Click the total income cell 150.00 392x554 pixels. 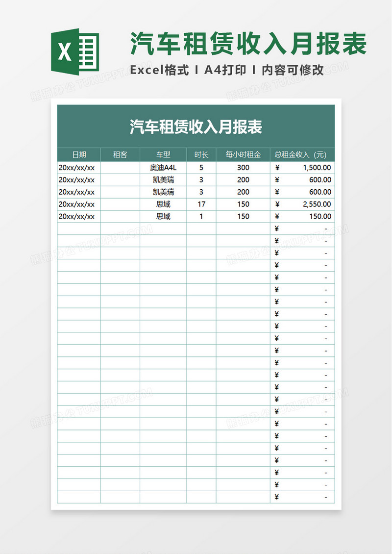click(x=302, y=217)
